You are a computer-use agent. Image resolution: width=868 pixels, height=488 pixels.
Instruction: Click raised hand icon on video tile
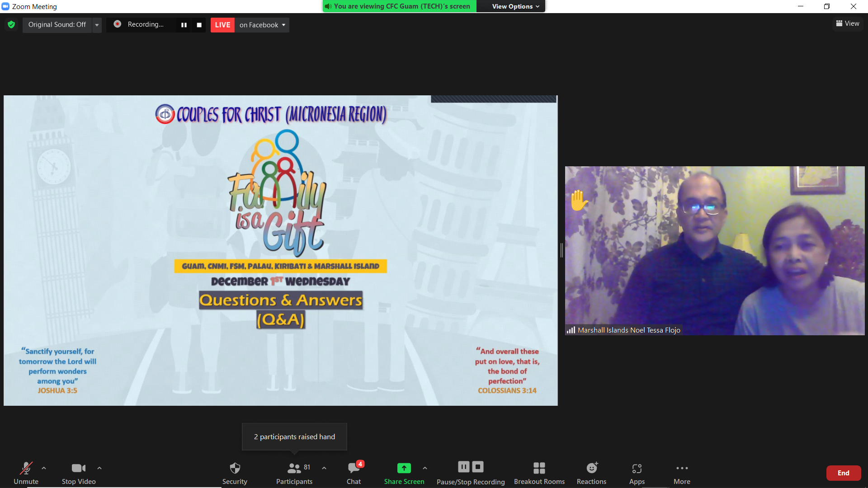[x=579, y=201]
